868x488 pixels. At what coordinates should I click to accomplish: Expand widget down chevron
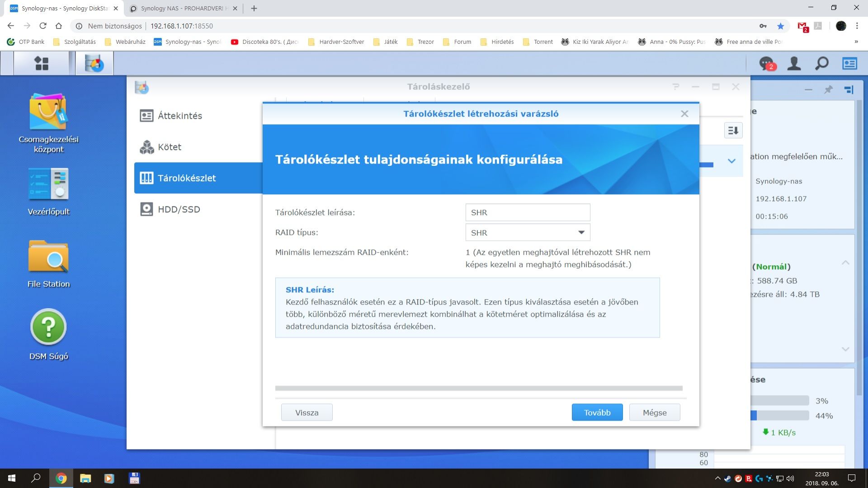845,349
